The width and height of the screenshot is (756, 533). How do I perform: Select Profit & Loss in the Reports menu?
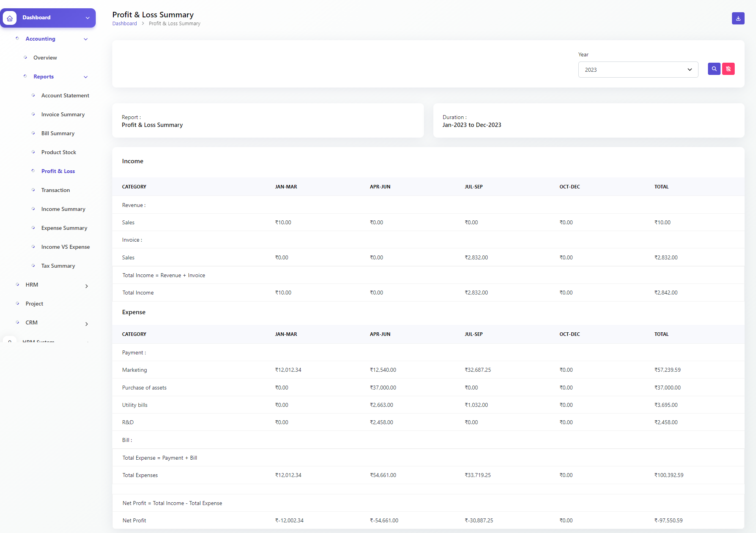pos(58,171)
